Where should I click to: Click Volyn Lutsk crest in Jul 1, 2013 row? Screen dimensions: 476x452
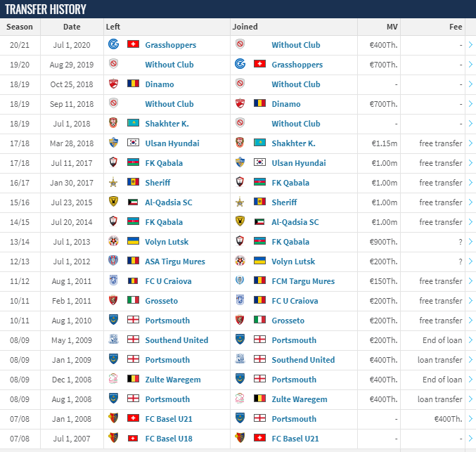tap(113, 241)
